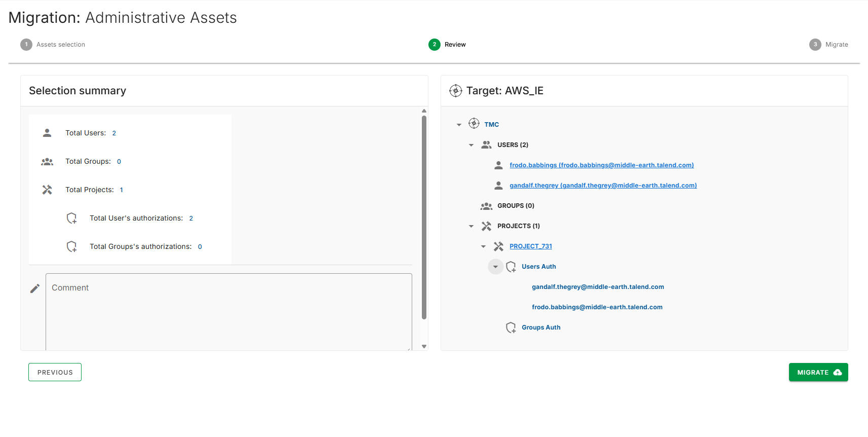Collapse the Users Auth node arrow
Image resolution: width=868 pixels, height=437 pixels.
coord(496,267)
